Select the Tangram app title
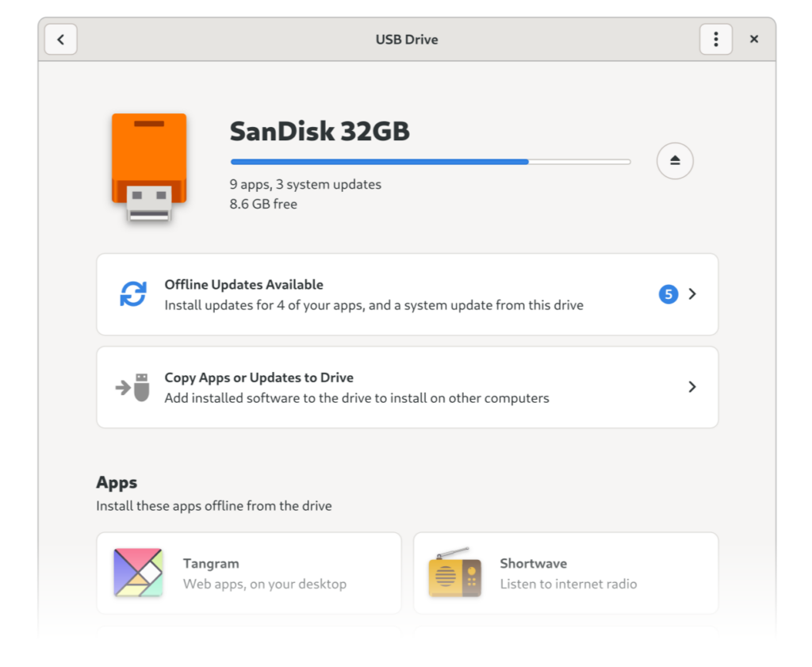The width and height of the screenshot is (812, 667). pos(211,563)
